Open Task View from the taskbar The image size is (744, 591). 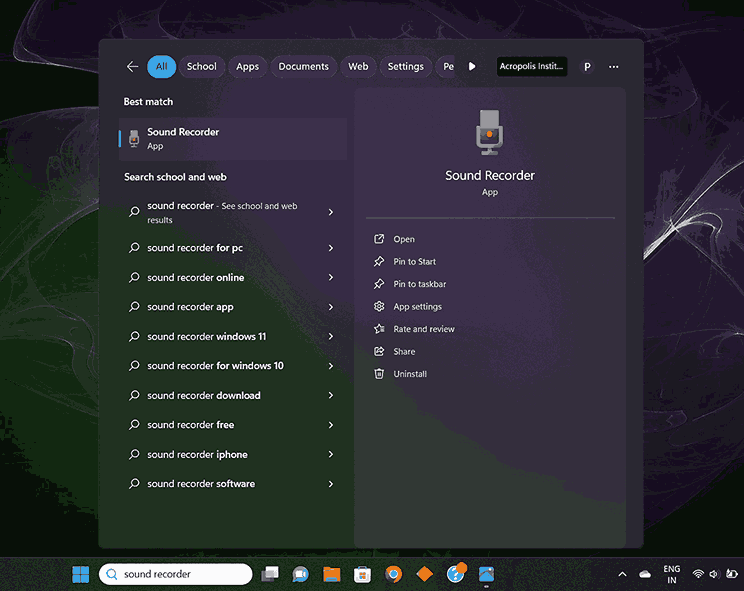coord(270,574)
